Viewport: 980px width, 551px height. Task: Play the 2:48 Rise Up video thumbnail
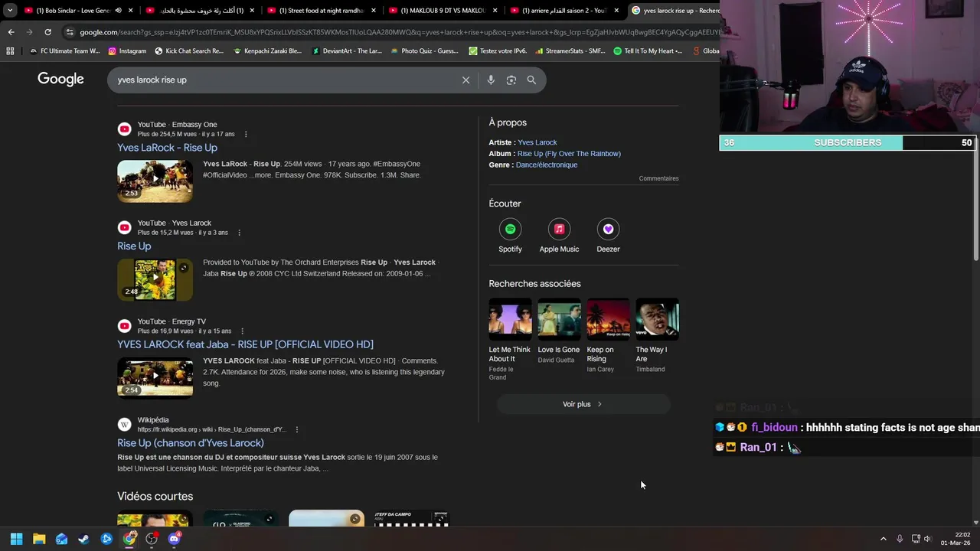tap(155, 279)
